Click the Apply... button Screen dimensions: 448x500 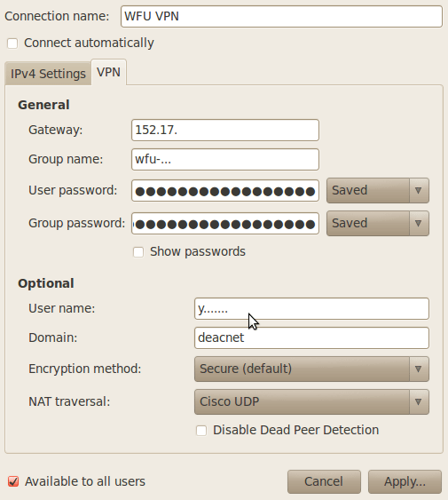pos(405,481)
